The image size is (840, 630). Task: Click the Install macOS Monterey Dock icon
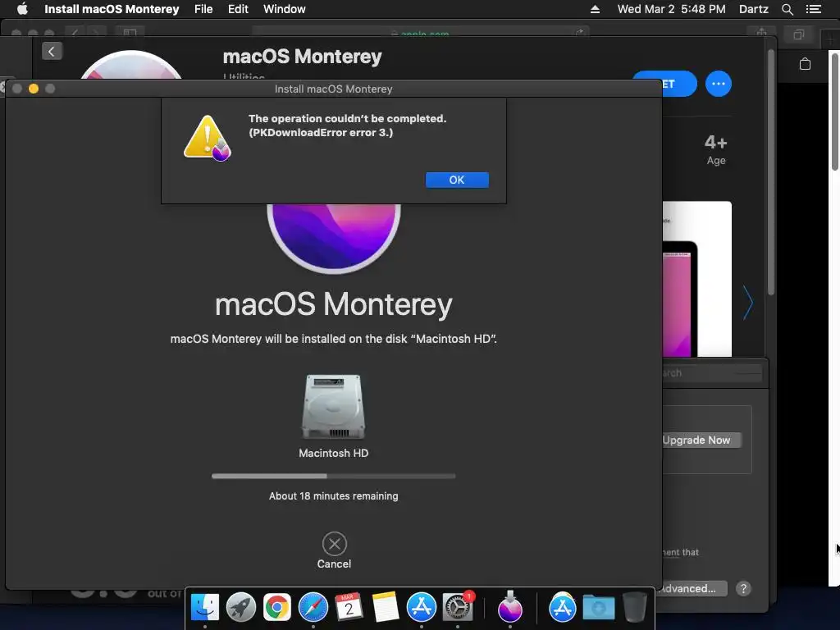point(510,606)
